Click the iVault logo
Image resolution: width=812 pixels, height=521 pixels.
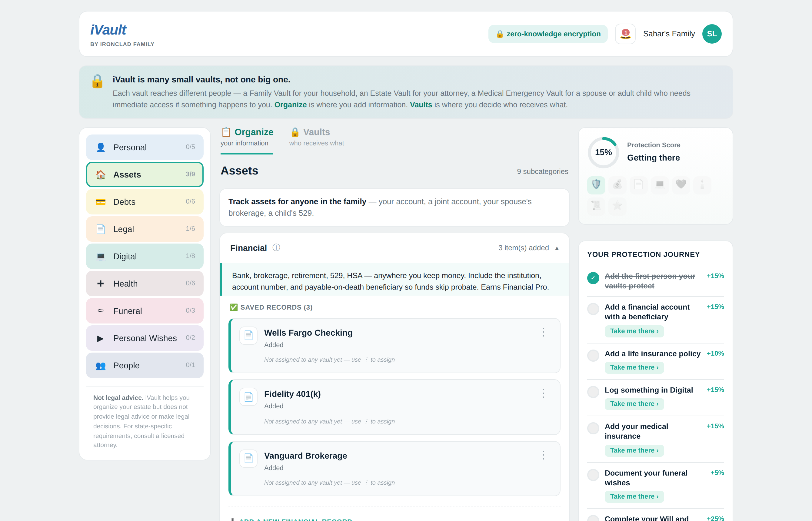pyautogui.click(x=108, y=30)
